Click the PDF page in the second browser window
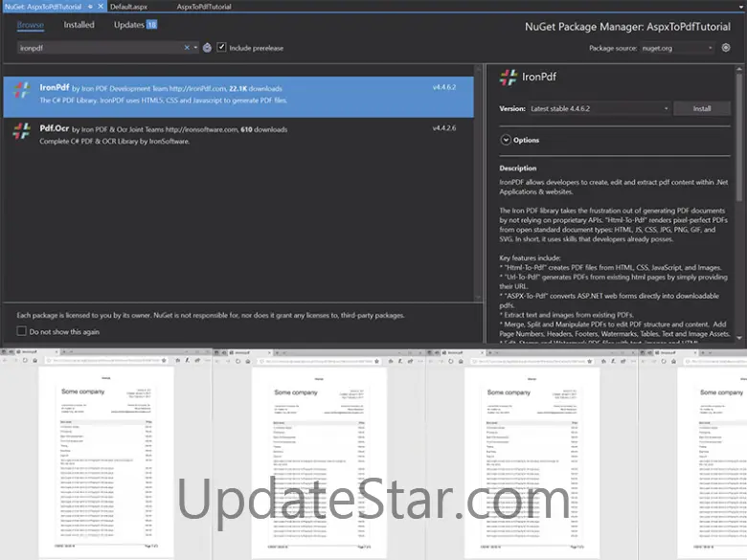Screen dimensions: 747x560 point(319,463)
